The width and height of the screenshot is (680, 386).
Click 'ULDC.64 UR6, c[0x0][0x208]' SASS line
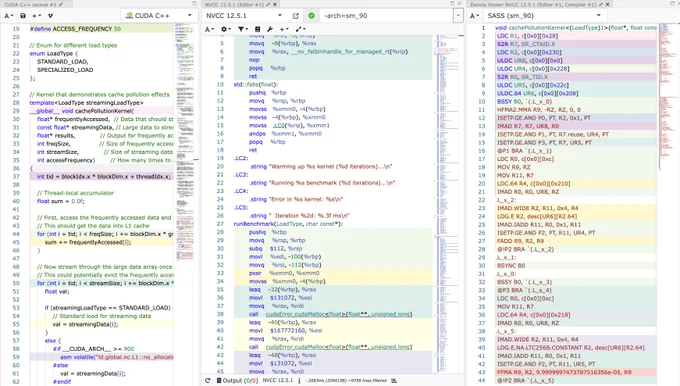coord(538,93)
